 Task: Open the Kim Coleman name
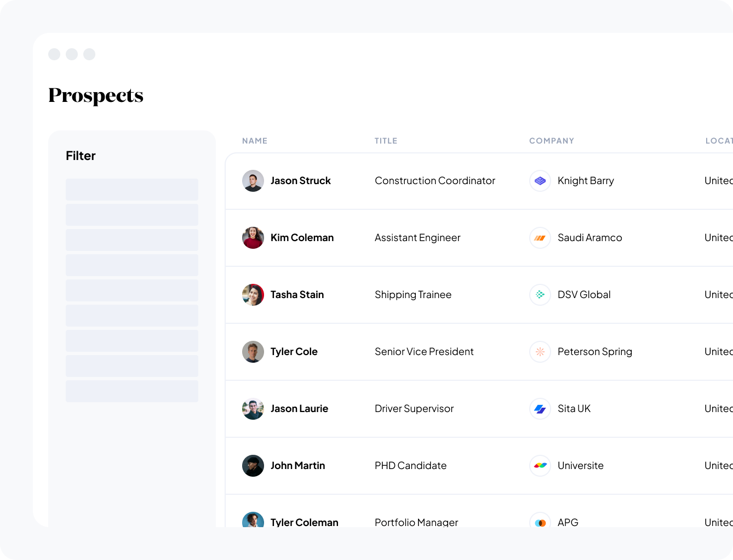pos(302,238)
